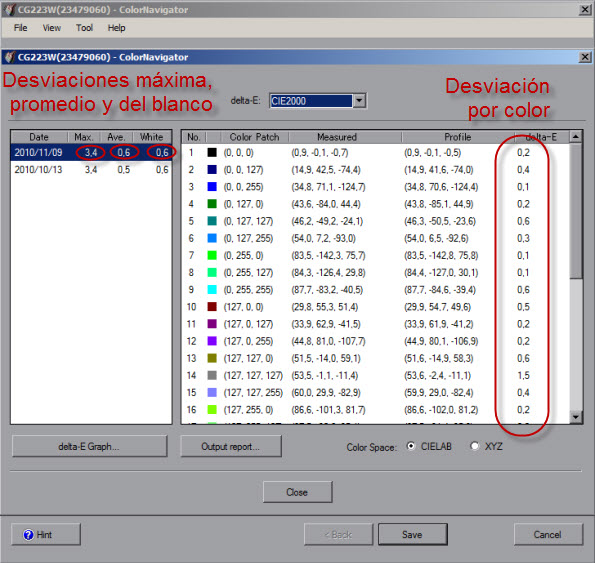
Task: Open the delta-E formula dropdown arrow
Action: pyautogui.click(x=359, y=101)
